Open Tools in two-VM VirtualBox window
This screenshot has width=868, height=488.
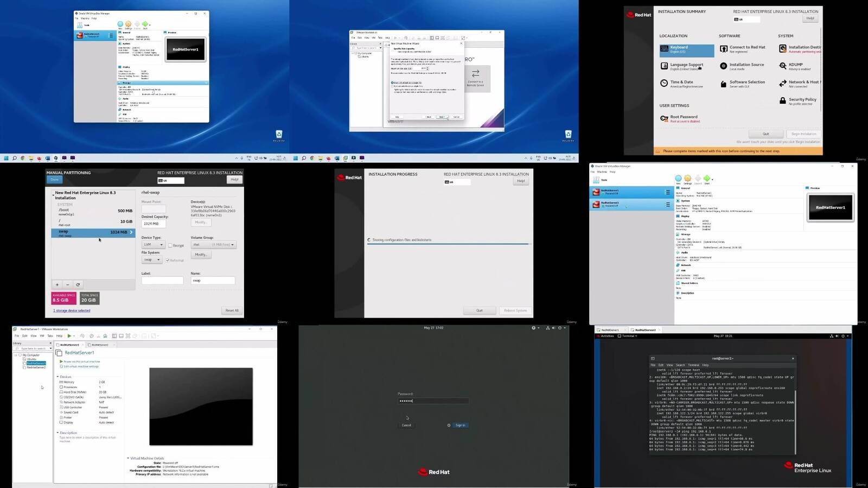coord(600,180)
